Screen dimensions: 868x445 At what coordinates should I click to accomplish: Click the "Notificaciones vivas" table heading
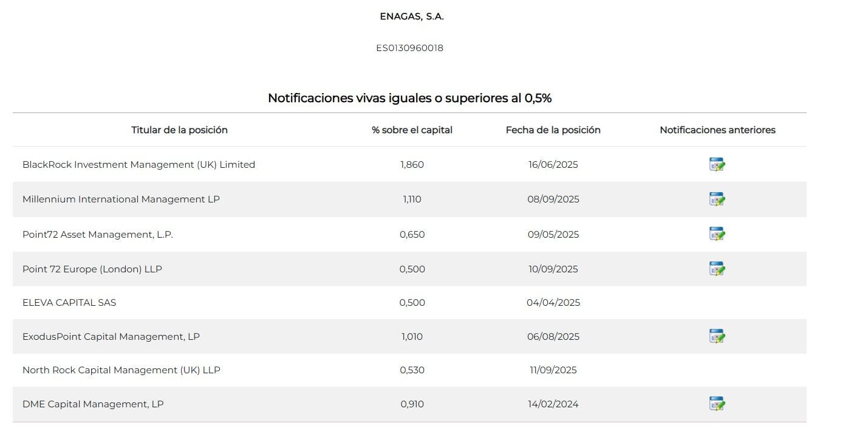409,98
